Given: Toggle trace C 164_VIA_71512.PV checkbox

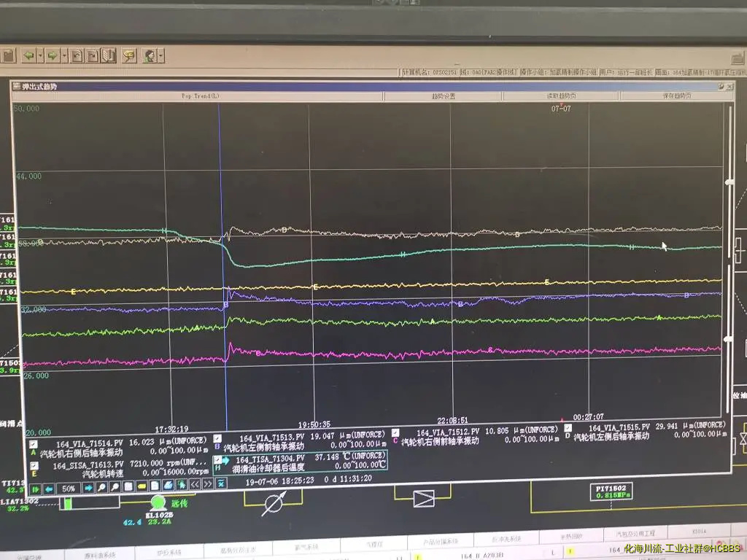Looking at the screenshot, I should coord(395,432).
